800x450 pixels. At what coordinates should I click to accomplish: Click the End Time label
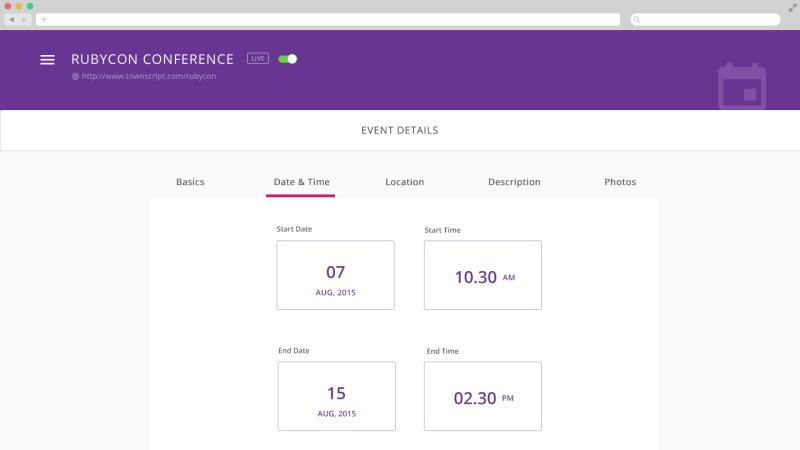(x=442, y=351)
